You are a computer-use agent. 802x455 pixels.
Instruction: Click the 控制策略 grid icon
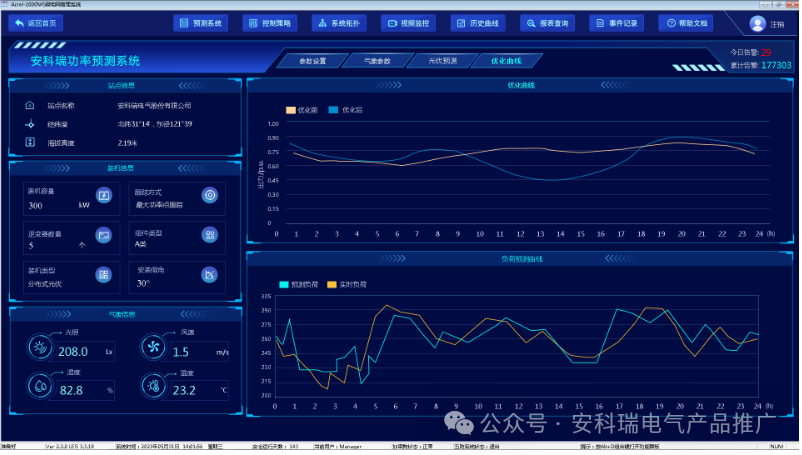(253, 24)
